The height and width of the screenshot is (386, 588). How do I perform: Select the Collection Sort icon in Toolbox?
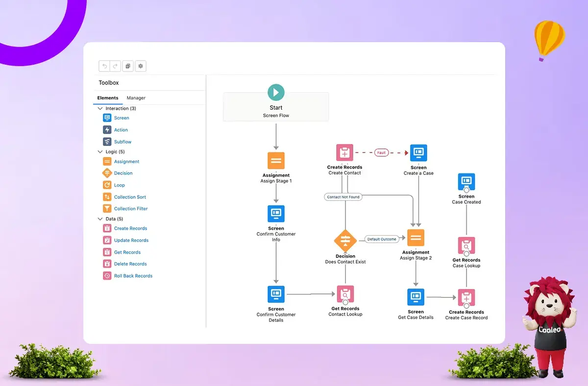[107, 197]
